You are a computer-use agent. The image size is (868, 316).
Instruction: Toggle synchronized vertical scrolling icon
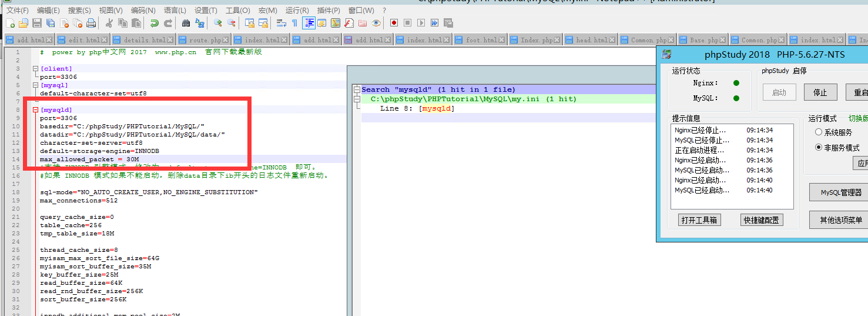point(250,23)
